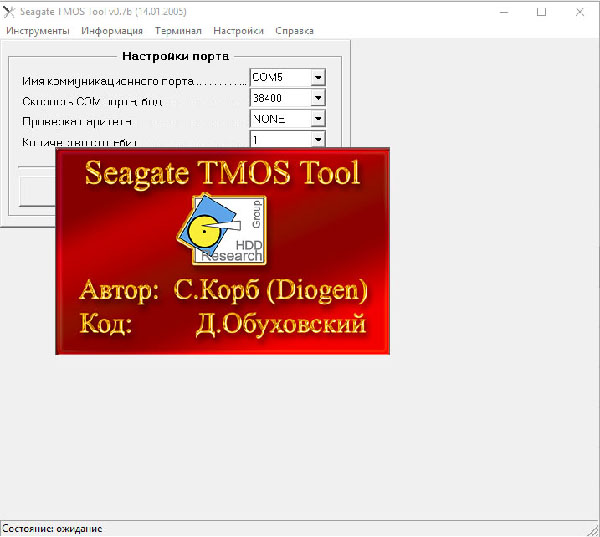Expand the COM5 port name dropdown

[x=318, y=78]
